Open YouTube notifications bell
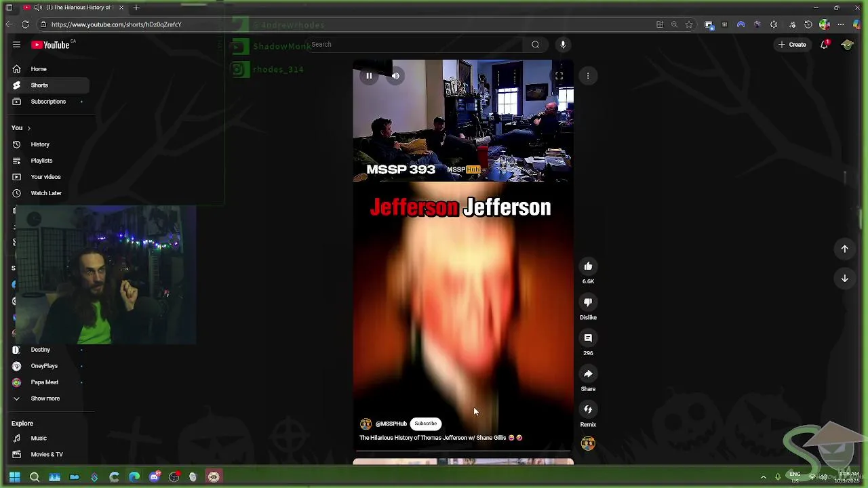The width and height of the screenshot is (868, 488). tap(825, 45)
